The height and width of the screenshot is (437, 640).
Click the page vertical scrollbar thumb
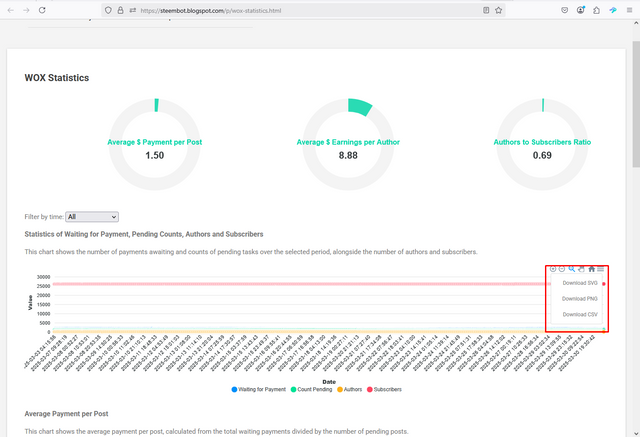pos(636,104)
